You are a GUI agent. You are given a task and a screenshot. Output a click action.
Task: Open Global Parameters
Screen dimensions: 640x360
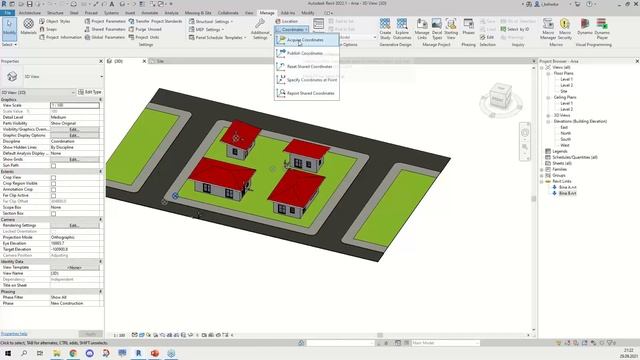(x=105, y=37)
